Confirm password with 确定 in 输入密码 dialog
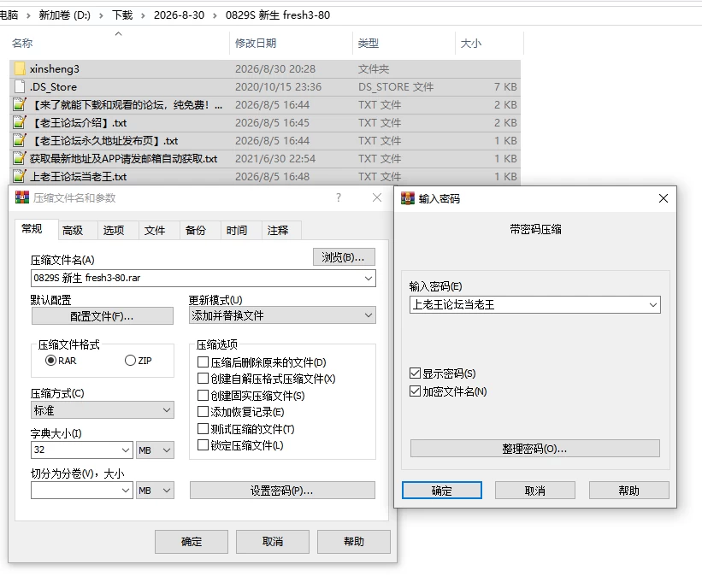The height and width of the screenshot is (588, 702). pyautogui.click(x=442, y=490)
